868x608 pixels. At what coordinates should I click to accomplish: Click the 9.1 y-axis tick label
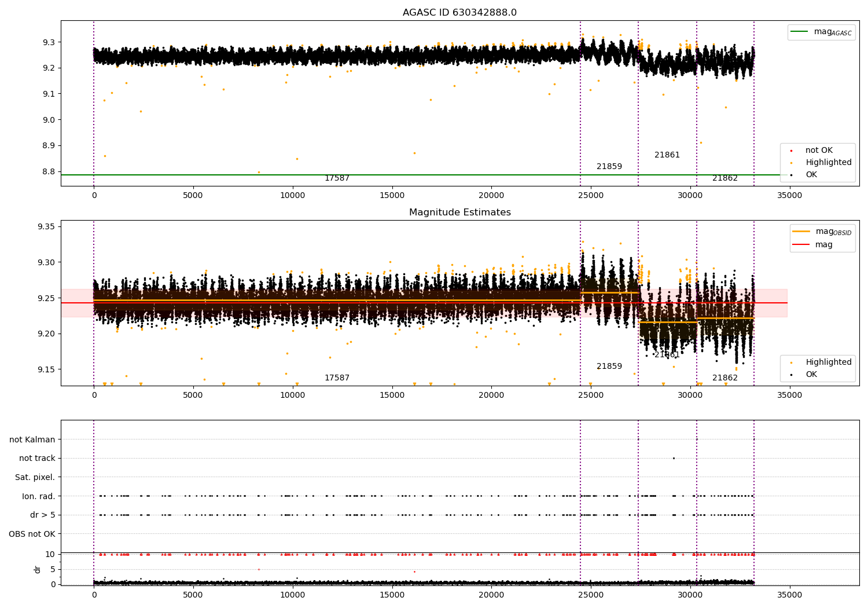click(49, 94)
